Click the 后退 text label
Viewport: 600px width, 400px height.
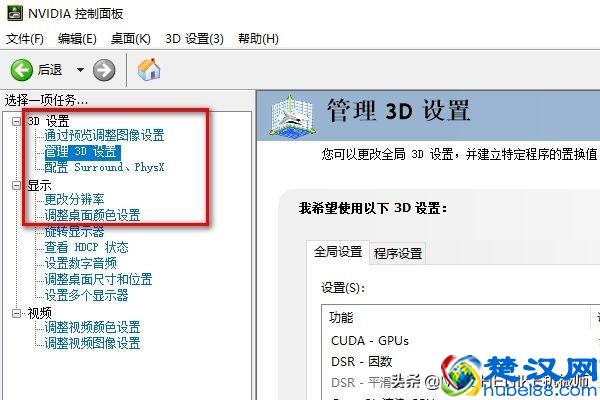tap(50, 70)
